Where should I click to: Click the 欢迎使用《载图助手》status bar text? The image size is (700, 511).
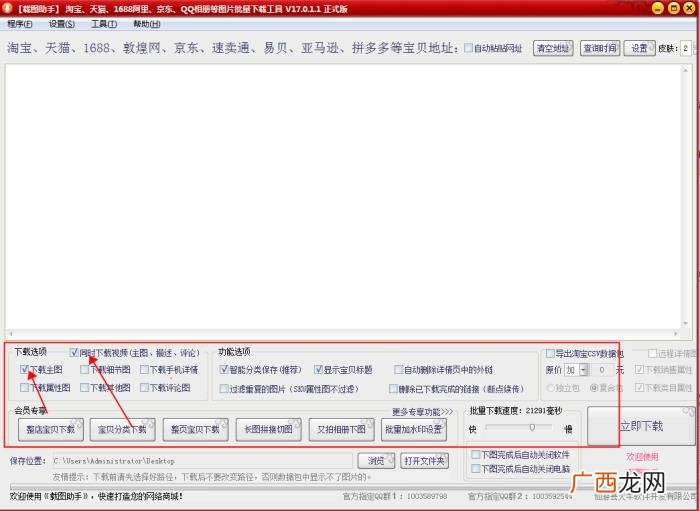[96, 496]
